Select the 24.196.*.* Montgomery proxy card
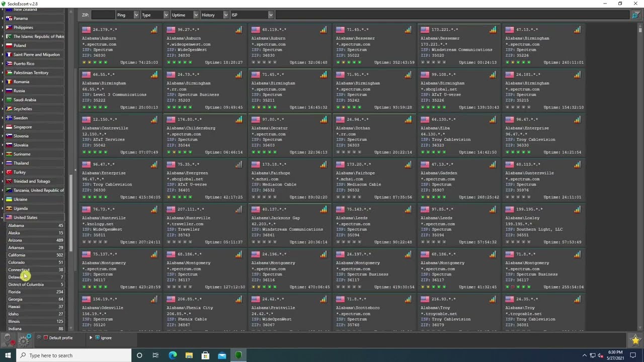Viewport: 644px width, 362px height. 291,271
